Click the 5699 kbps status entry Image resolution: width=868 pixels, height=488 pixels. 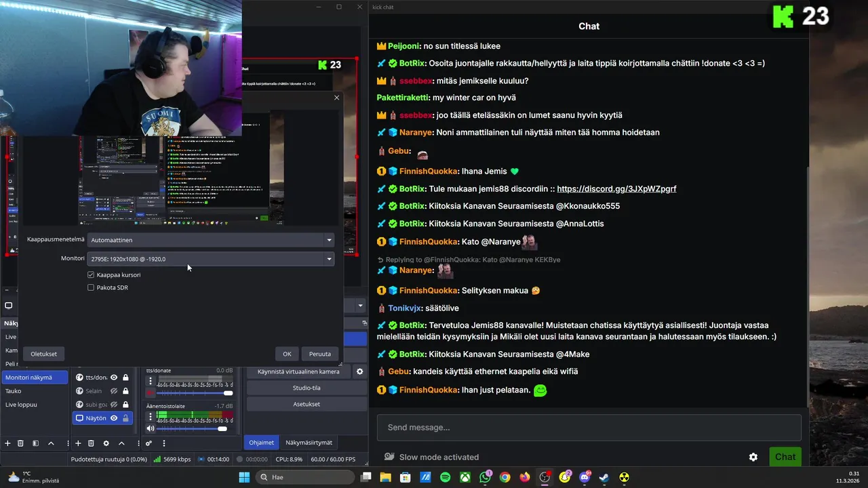(172, 460)
